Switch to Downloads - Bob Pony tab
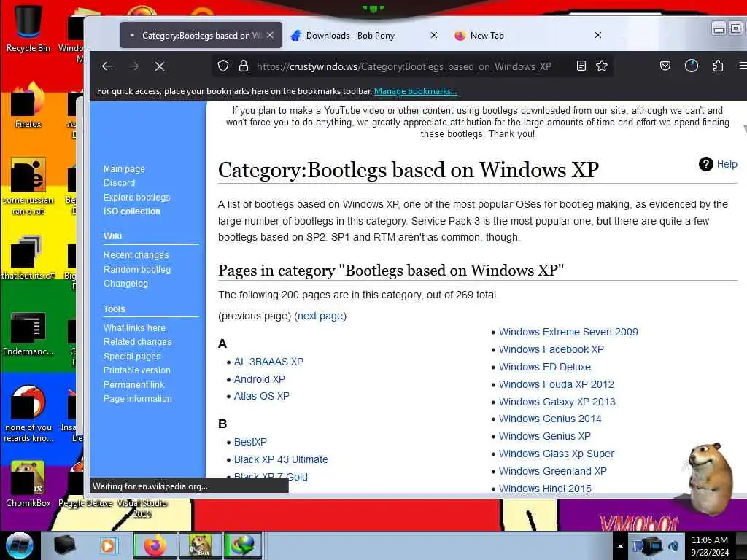 point(365,35)
